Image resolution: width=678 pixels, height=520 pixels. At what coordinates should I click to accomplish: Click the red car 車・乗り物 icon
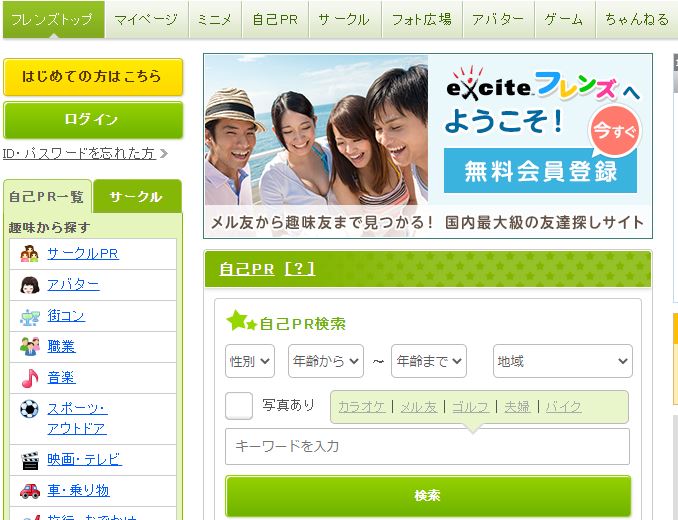(x=30, y=491)
